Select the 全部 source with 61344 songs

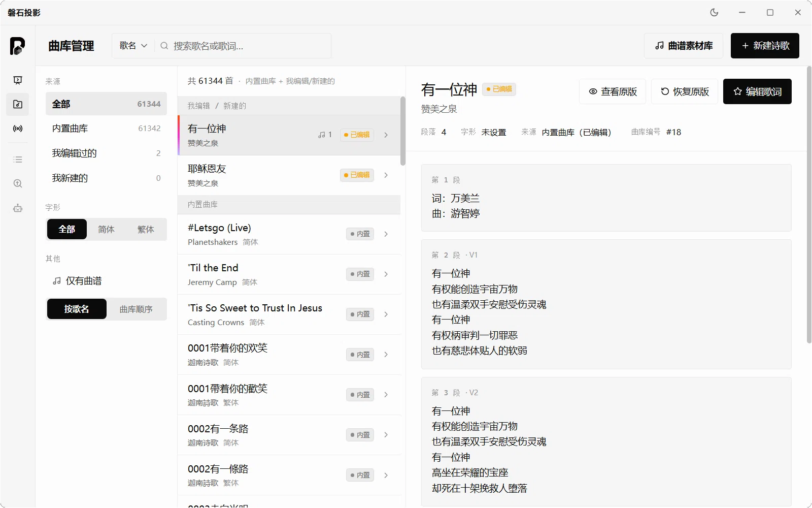106,104
